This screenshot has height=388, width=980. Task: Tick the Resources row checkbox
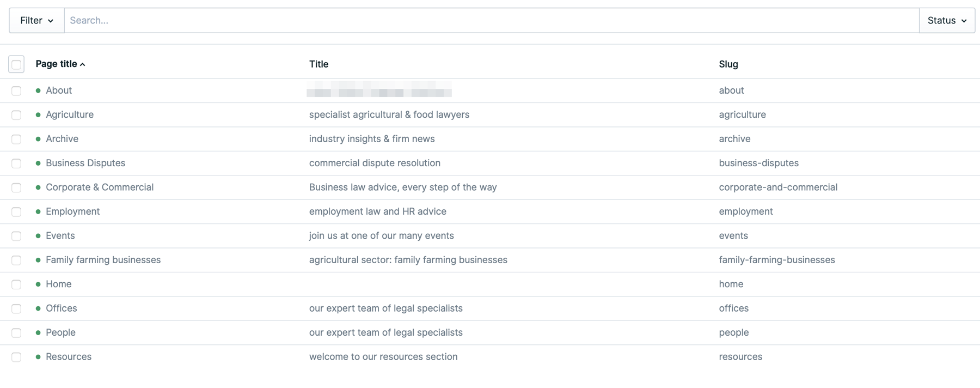pyautogui.click(x=16, y=357)
